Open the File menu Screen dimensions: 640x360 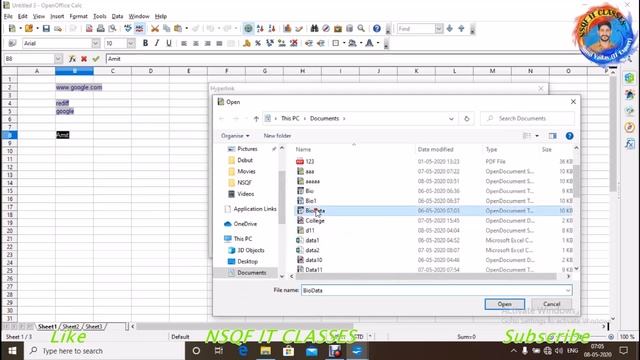pyautogui.click(x=8, y=16)
